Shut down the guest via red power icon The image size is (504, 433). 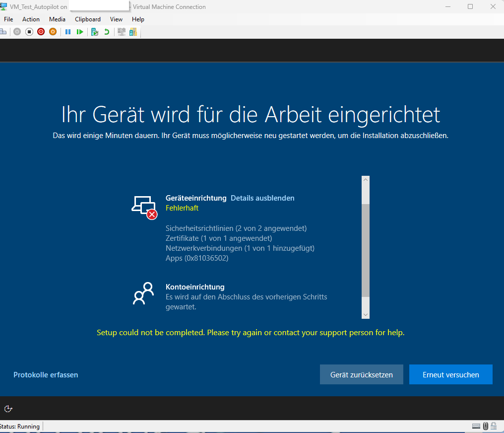(41, 31)
